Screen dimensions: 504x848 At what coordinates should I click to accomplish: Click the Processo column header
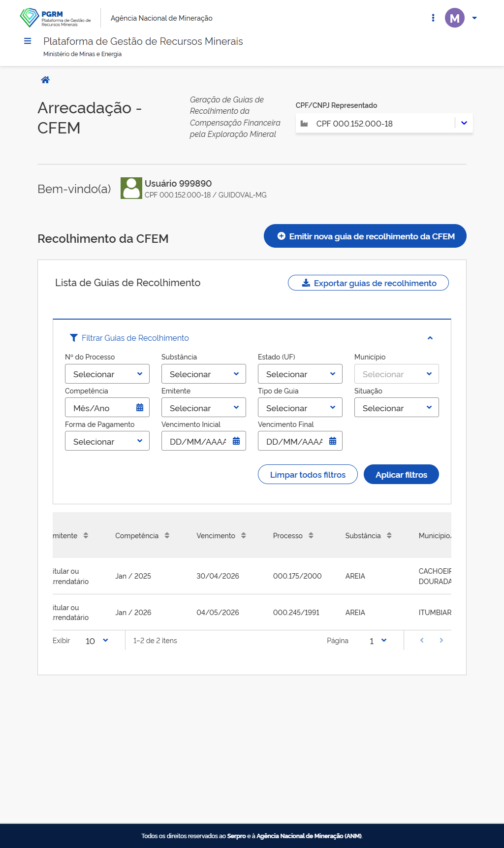[x=288, y=536]
